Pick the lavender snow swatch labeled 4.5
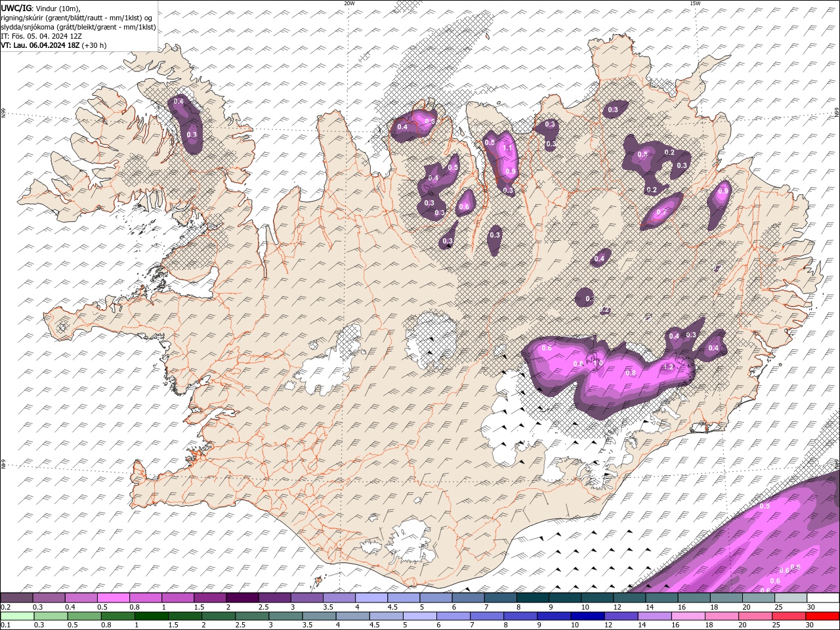Screen dimensions: 840x630 403,598
